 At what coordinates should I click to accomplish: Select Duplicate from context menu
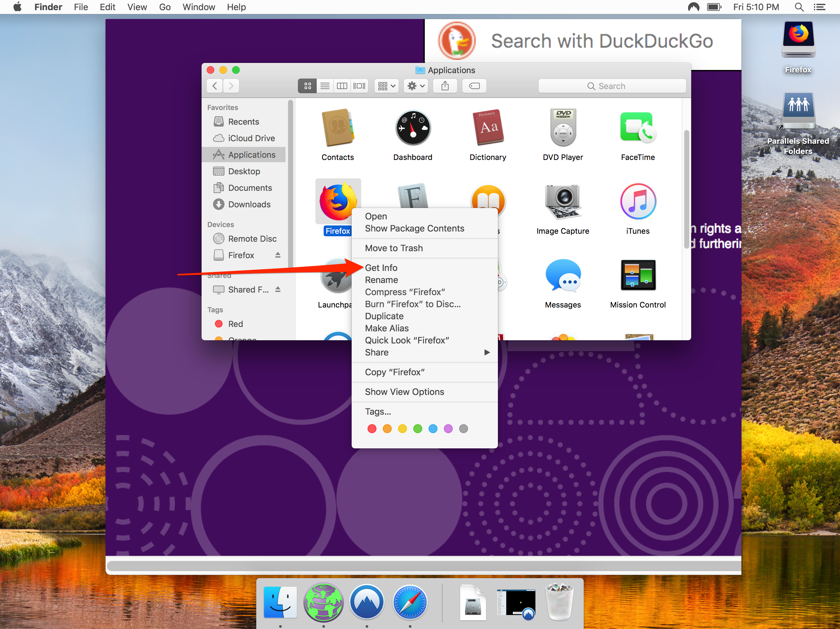pyautogui.click(x=424, y=316)
